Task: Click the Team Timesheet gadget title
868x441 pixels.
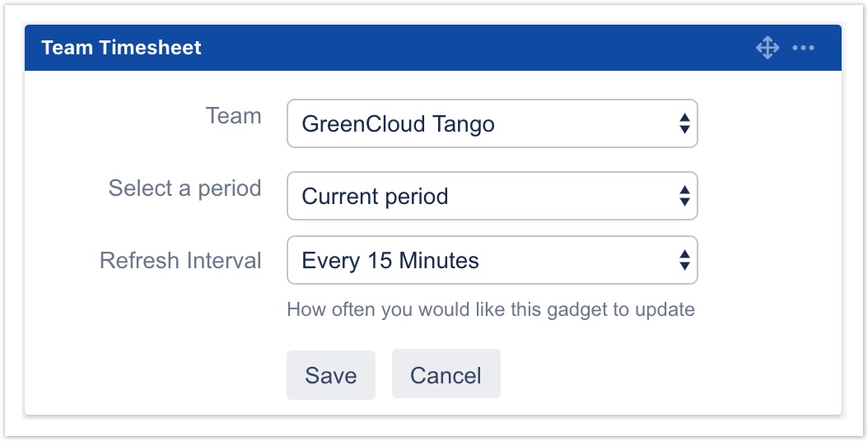Action: click(x=121, y=48)
